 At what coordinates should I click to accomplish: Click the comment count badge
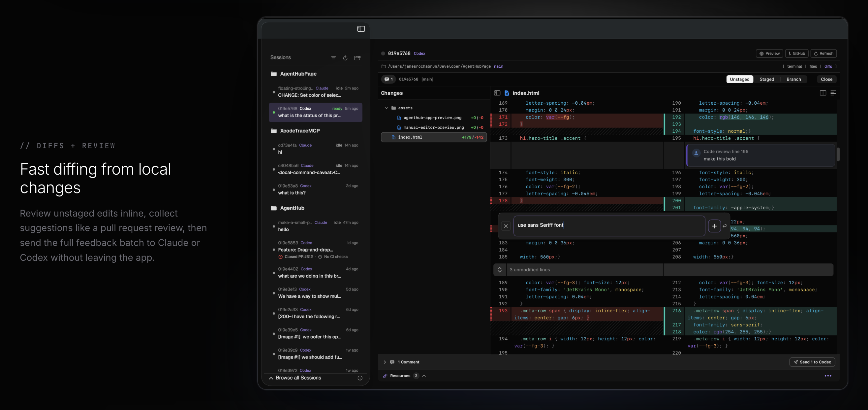pos(388,79)
